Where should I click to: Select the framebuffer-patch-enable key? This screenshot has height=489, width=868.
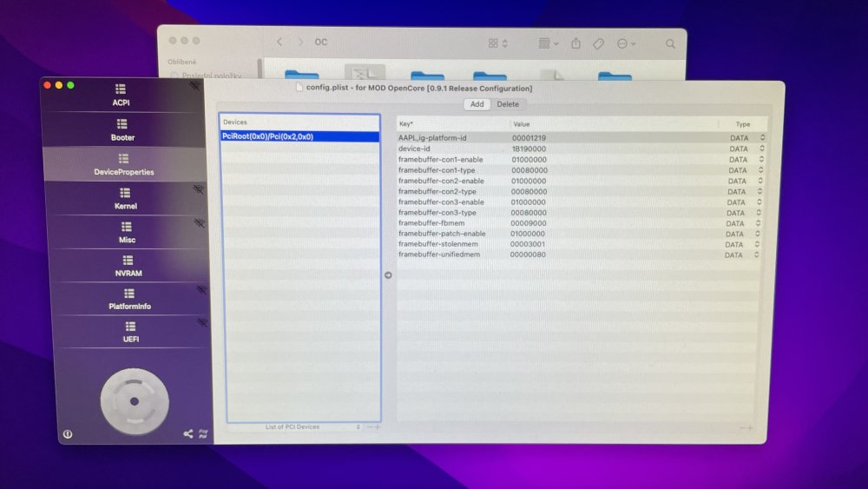pyautogui.click(x=442, y=234)
